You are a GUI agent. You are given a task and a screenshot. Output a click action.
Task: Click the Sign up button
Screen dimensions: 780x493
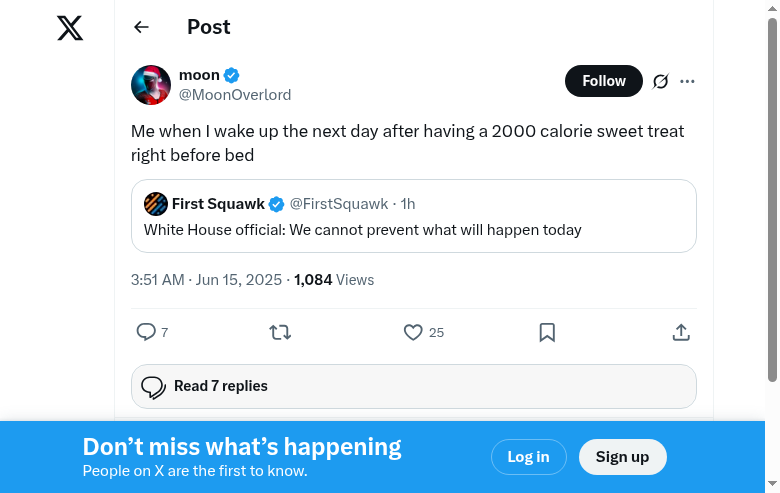622,457
